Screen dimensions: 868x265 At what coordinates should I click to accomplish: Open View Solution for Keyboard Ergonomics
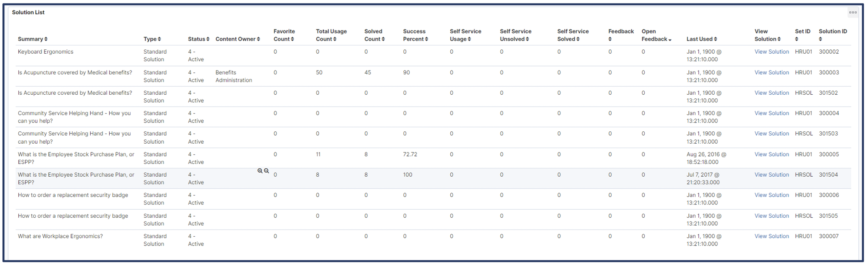point(772,52)
